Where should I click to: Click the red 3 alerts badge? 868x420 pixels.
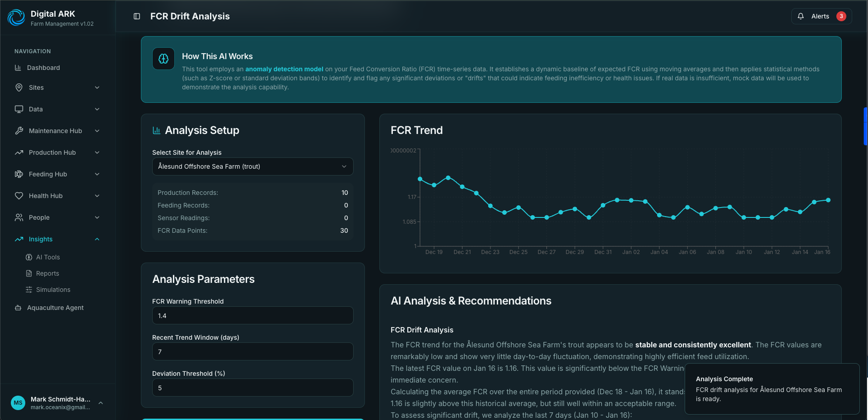(x=841, y=16)
